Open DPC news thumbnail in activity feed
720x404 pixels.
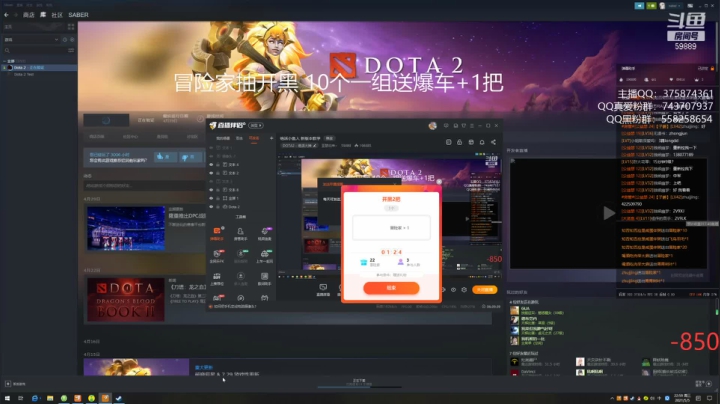coord(126,228)
